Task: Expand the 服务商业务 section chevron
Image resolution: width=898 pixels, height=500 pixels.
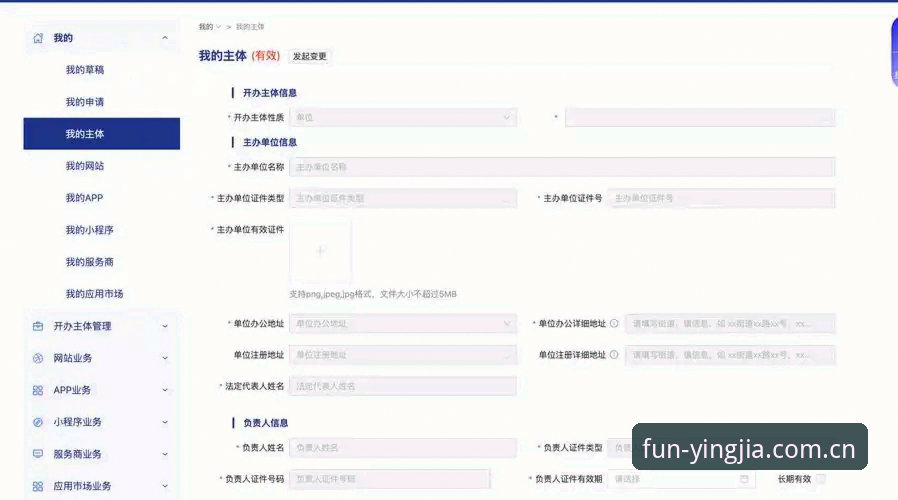Action: [x=165, y=454]
